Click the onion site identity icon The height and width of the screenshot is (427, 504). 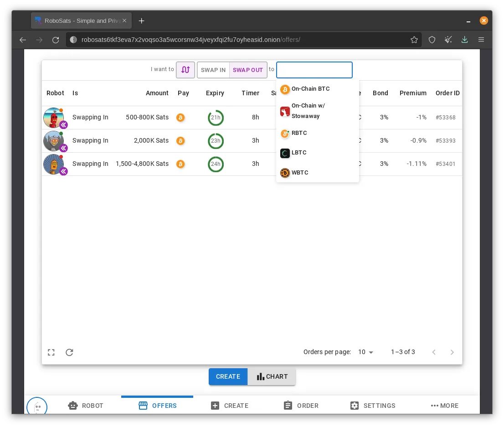73,40
